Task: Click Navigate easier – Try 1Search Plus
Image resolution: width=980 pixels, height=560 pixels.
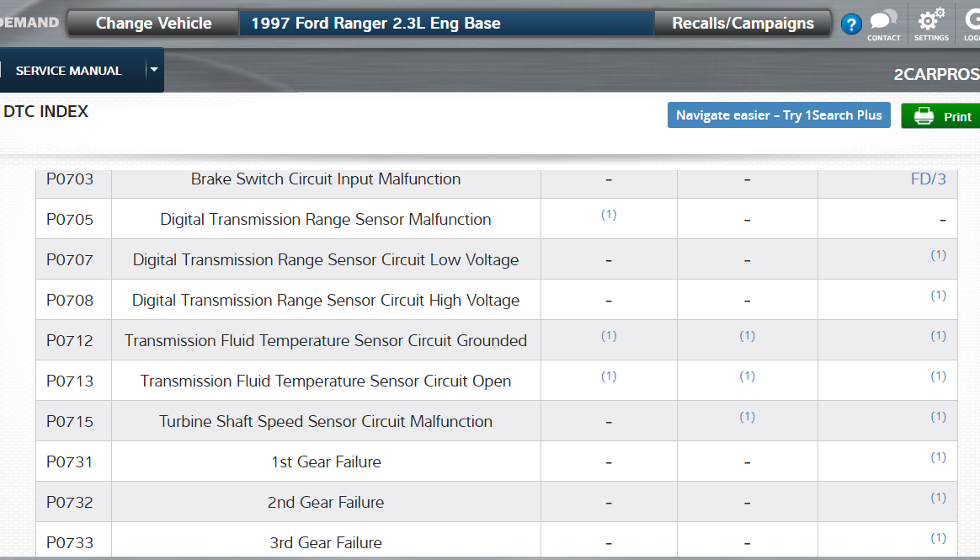Action: [x=778, y=115]
